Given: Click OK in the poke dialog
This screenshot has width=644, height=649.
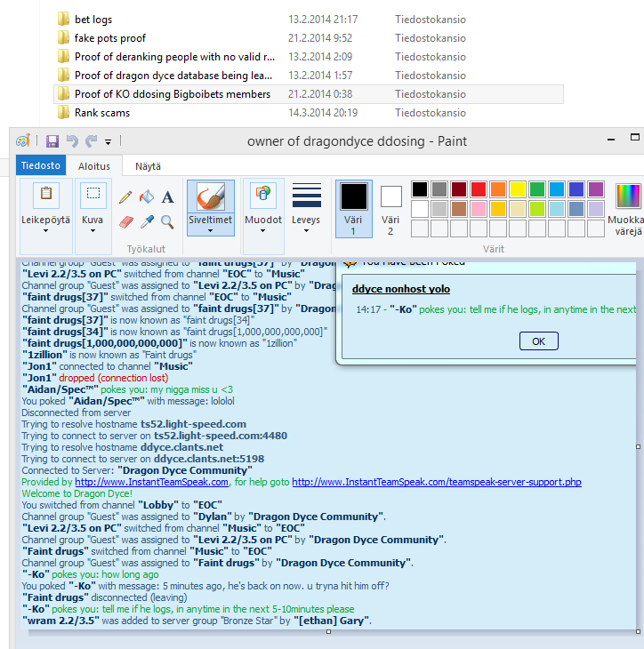Looking at the screenshot, I should (538, 341).
